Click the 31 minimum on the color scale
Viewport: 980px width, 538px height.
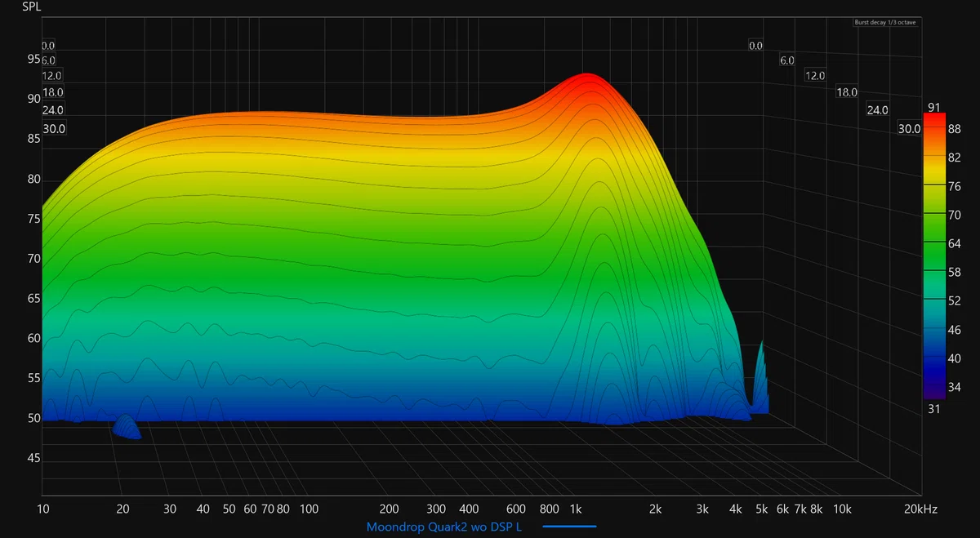pyautogui.click(x=933, y=407)
